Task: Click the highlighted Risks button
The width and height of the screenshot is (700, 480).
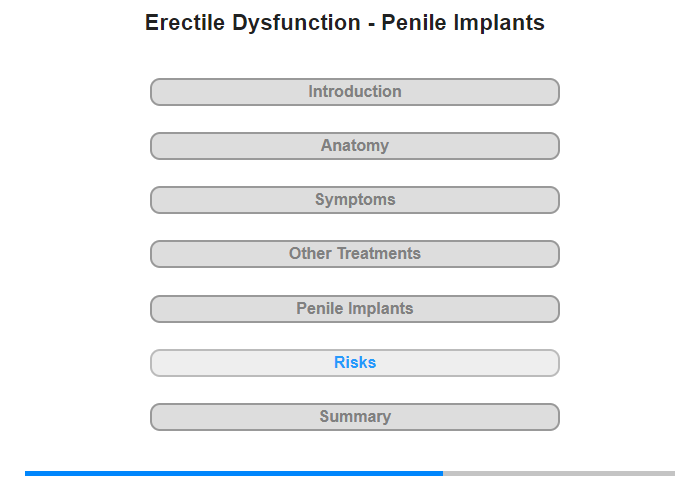Action: (x=354, y=363)
